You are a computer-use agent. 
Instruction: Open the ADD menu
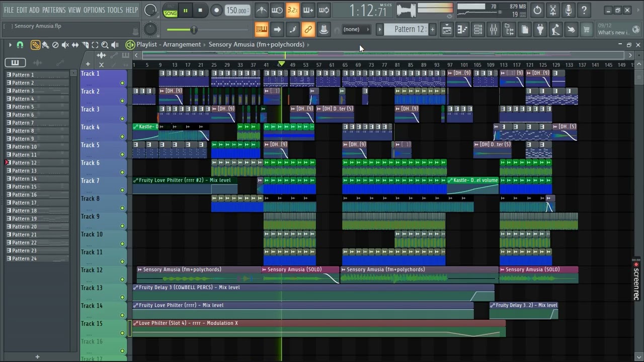(x=34, y=10)
